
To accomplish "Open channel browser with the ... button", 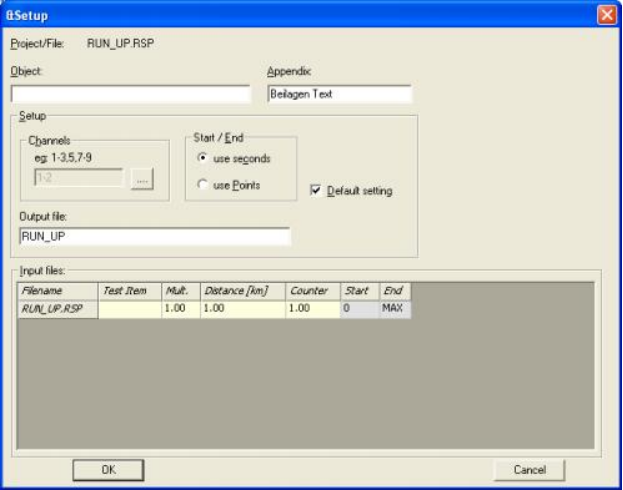I will [x=142, y=179].
